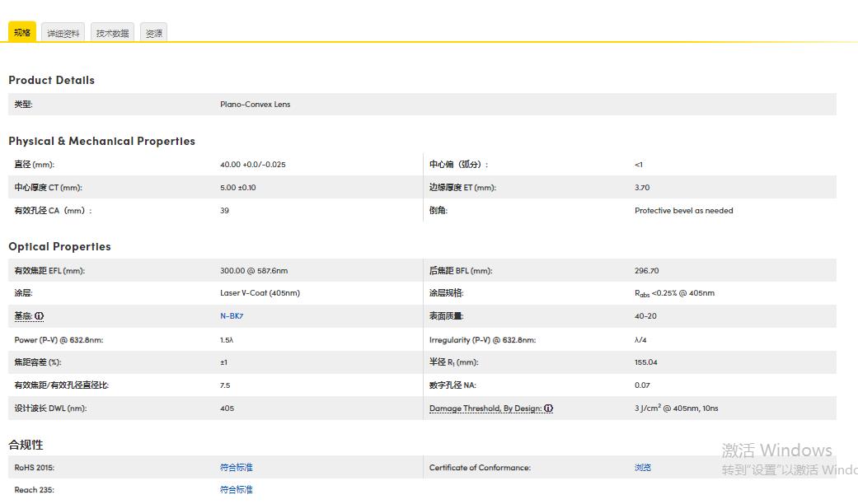This screenshot has width=858, height=504.
Task: Open the N-BK7 substrate link
Action: click(x=231, y=315)
